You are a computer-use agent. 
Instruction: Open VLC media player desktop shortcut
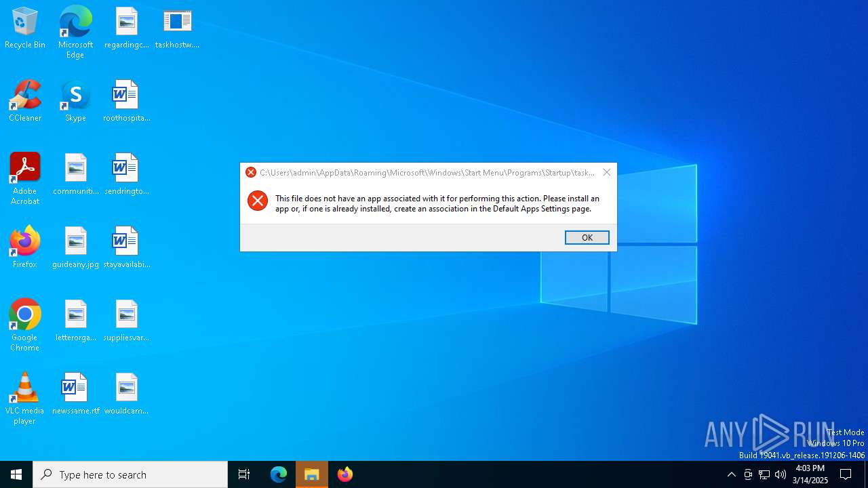[x=25, y=399]
